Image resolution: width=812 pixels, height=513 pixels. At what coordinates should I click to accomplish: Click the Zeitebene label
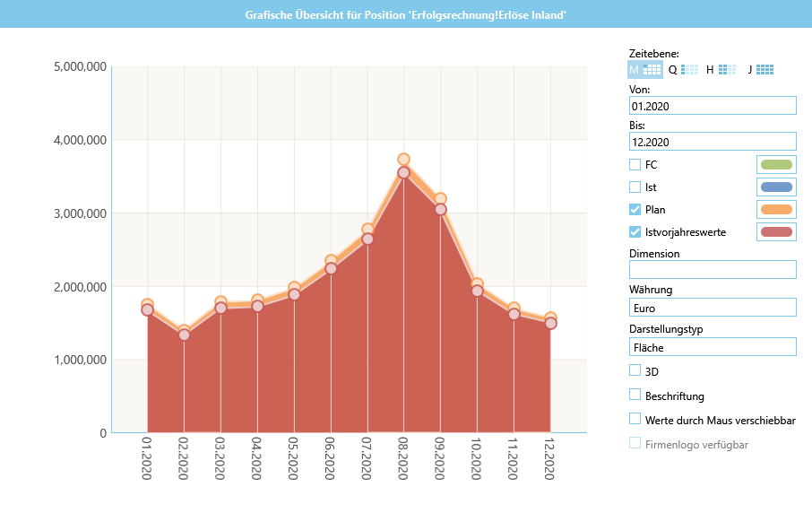click(654, 54)
